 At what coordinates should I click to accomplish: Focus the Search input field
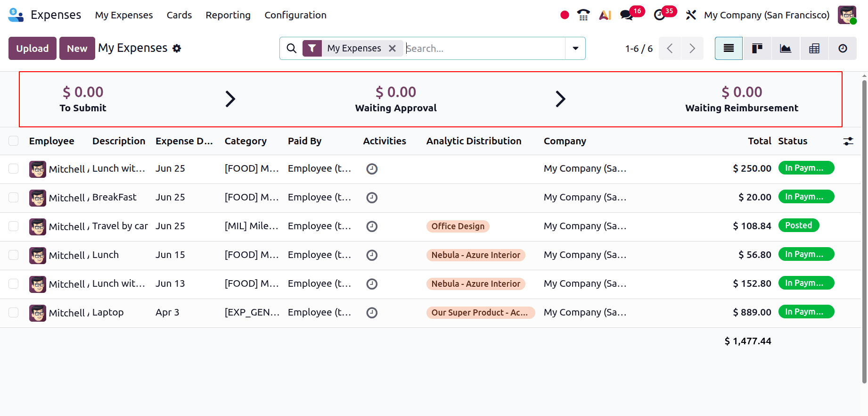(x=484, y=48)
